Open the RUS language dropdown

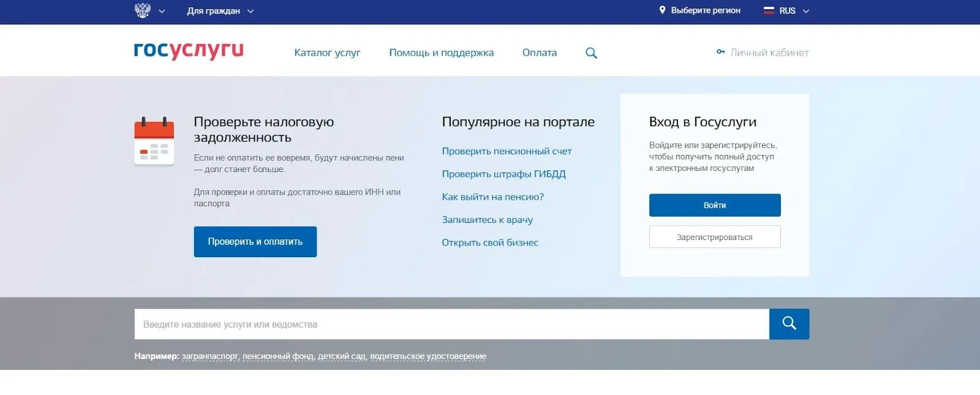[794, 11]
